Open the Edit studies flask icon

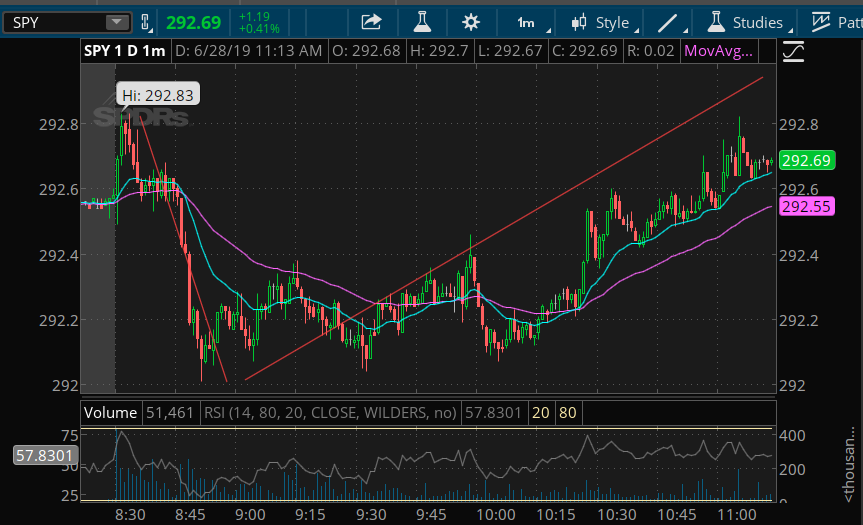click(x=422, y=23)
